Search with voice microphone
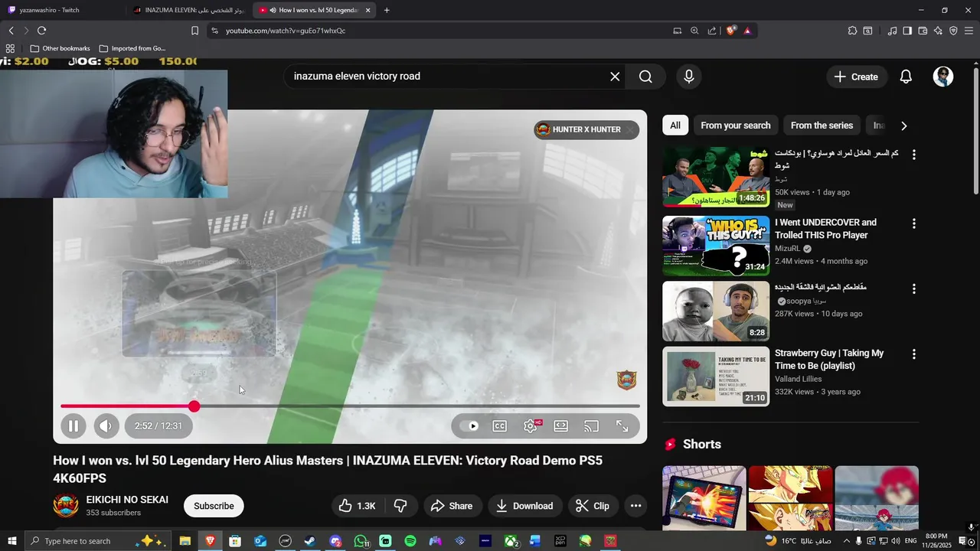The image size is (980, 551). pyautogui.click(x=689, y=77)
